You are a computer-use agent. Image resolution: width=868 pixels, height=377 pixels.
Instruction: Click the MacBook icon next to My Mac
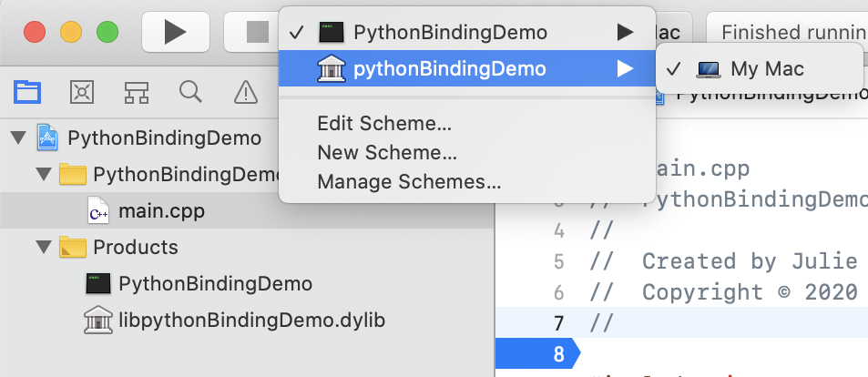coord(708,70)
